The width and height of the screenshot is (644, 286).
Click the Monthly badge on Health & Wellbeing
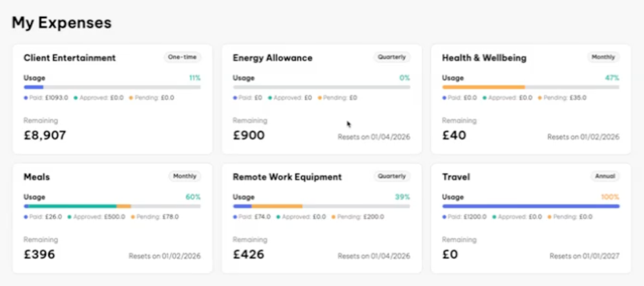pos(603,57)
